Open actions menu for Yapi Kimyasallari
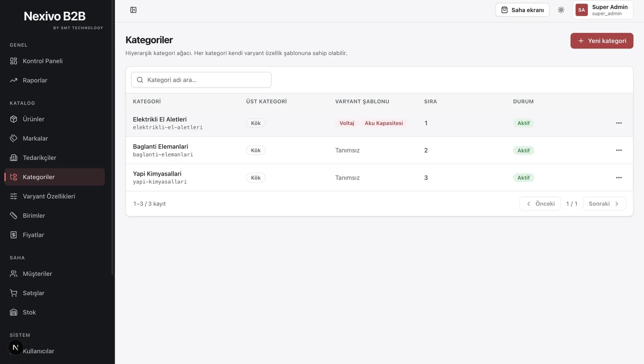Viewport: 644px width, 364px height. coord(619,178)
